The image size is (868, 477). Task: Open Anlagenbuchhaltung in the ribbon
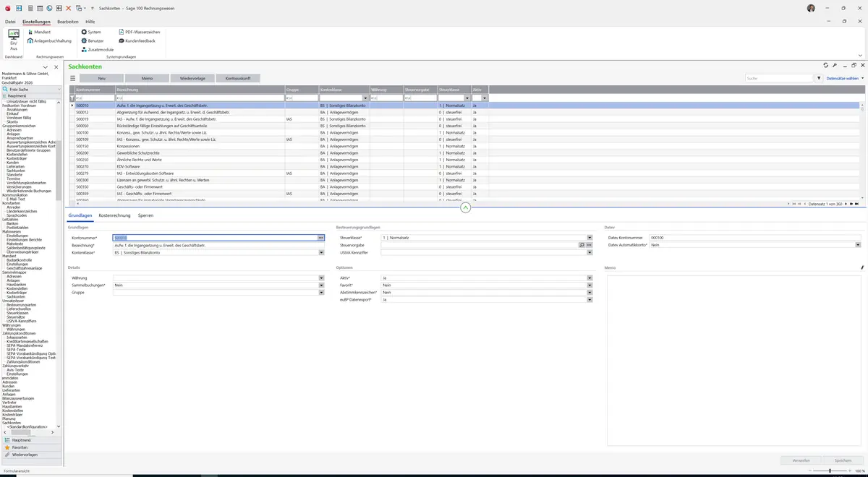pyautogui.click(x=49, y=41)
